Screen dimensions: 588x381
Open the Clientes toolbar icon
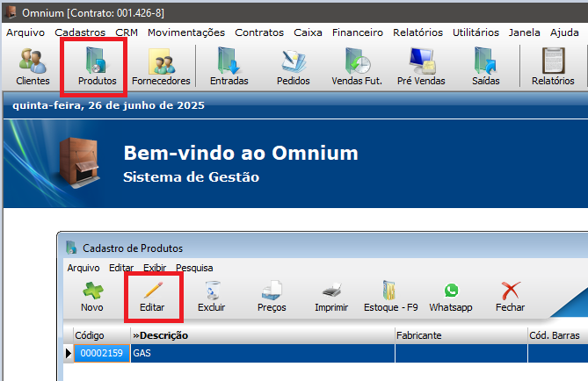tap(33, 67)
